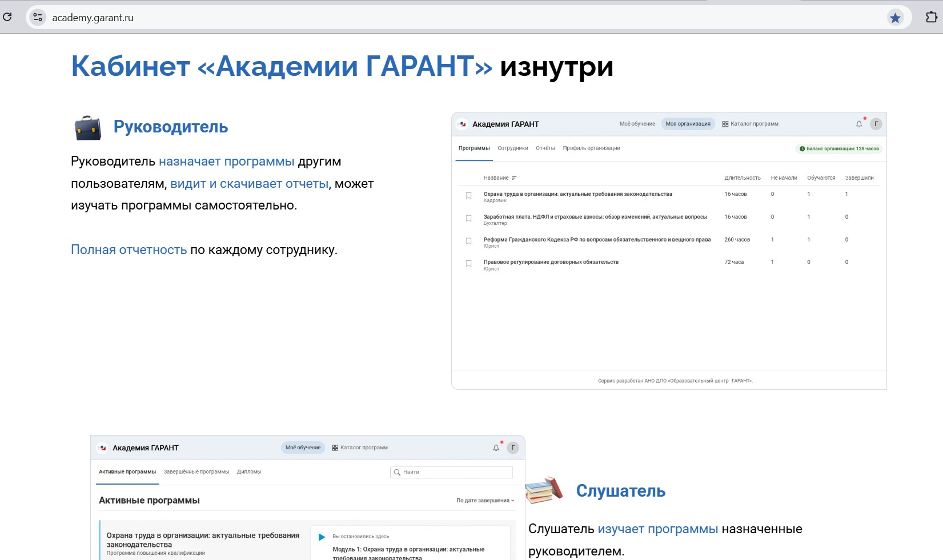
Task: Click the 72 часа duration cell
Action: (734, 262)
